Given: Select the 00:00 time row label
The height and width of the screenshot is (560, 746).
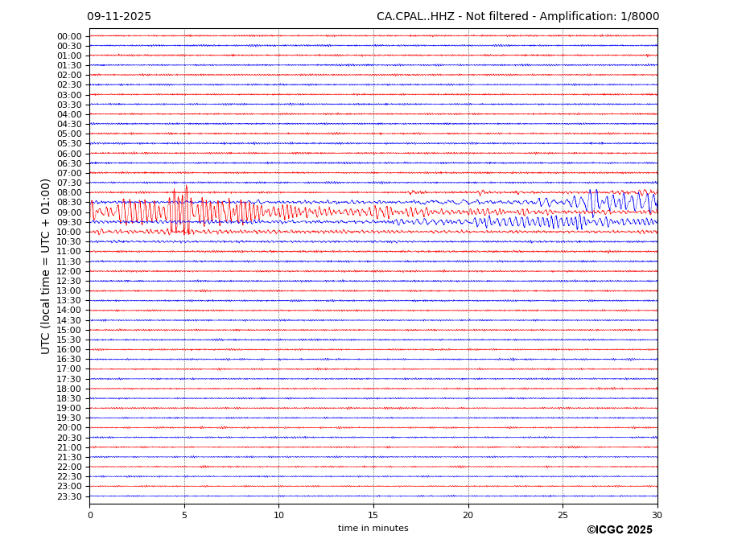Looking at the screenshot, I should point(69,36).
